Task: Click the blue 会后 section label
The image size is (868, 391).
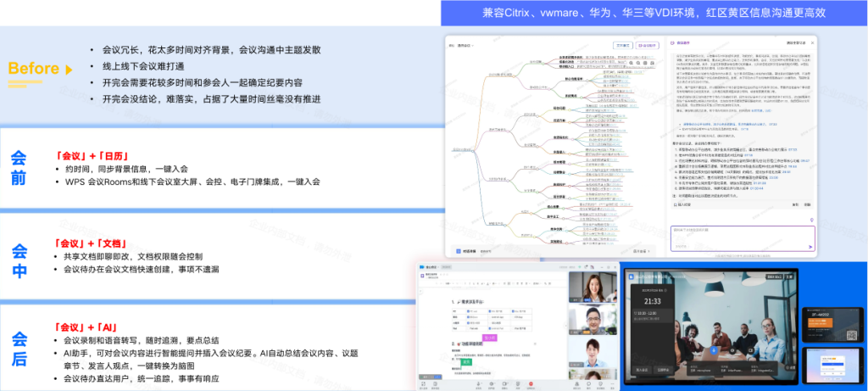Action: [19, 349]
